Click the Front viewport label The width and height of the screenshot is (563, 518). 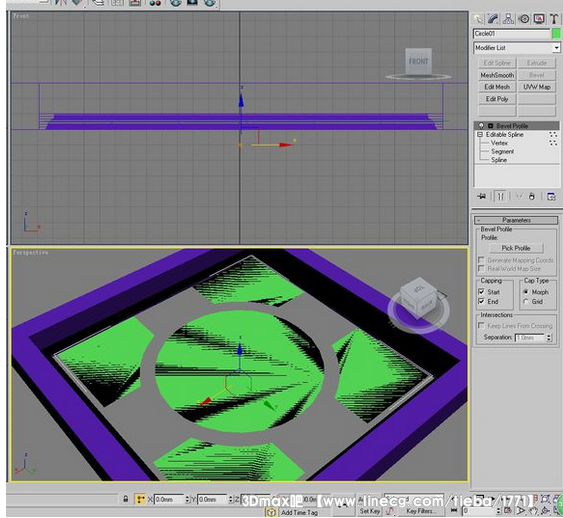[21, 16]
